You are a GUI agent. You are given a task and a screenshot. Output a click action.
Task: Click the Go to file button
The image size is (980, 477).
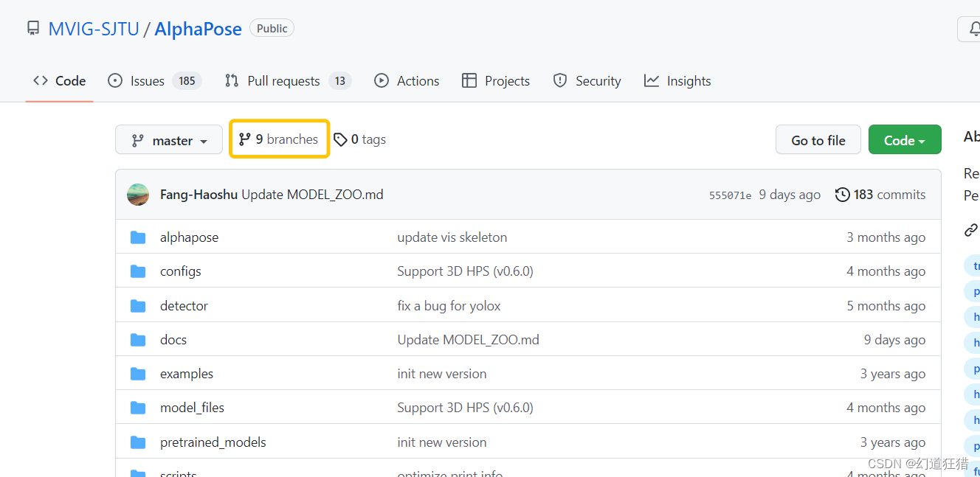[x=818, y=139]
